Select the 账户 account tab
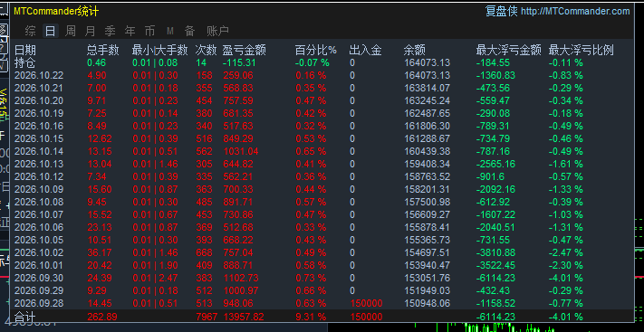Viewport: 644px width, 332px height. (x=217, y=31)
